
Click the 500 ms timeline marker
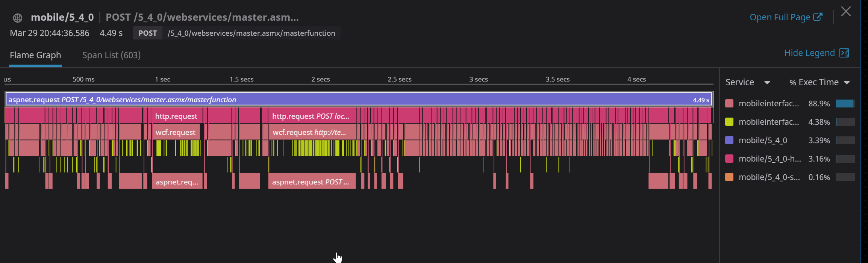pos(83,79)
